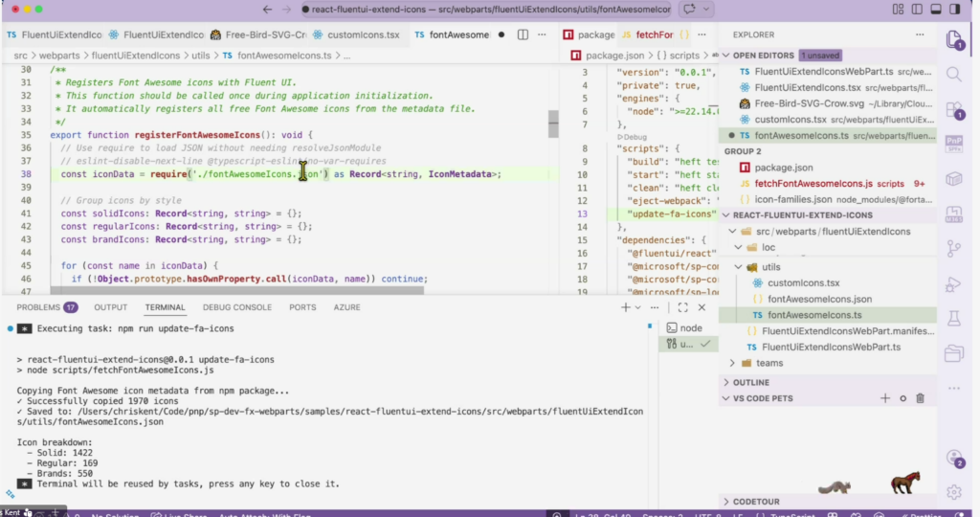Delete pet with trash icon

click(x=920, y=398)
